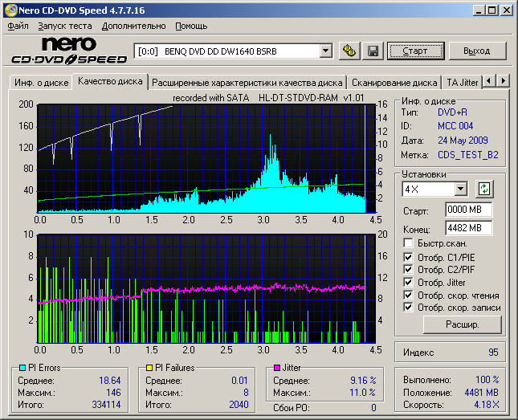This screenshot has height=420, width=518.
Task: Expand the 4 X speed dropdown
Action: coord(460,190)
